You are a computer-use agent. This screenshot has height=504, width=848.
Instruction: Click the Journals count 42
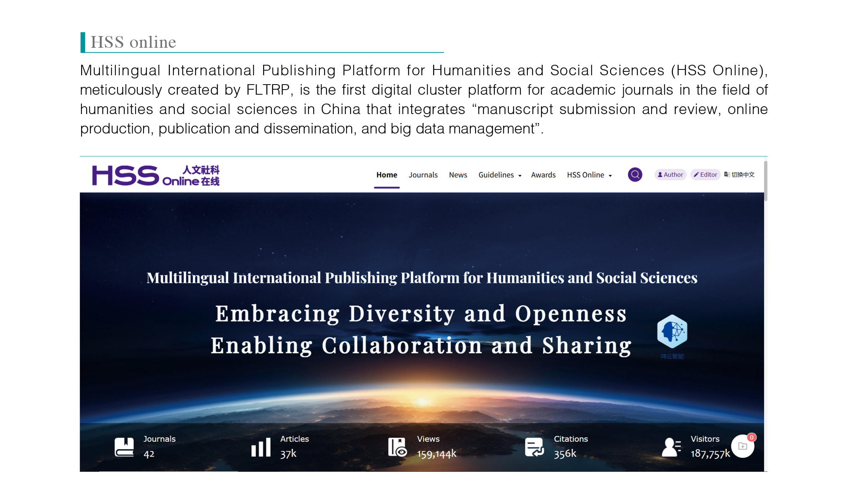coord(149,454)
